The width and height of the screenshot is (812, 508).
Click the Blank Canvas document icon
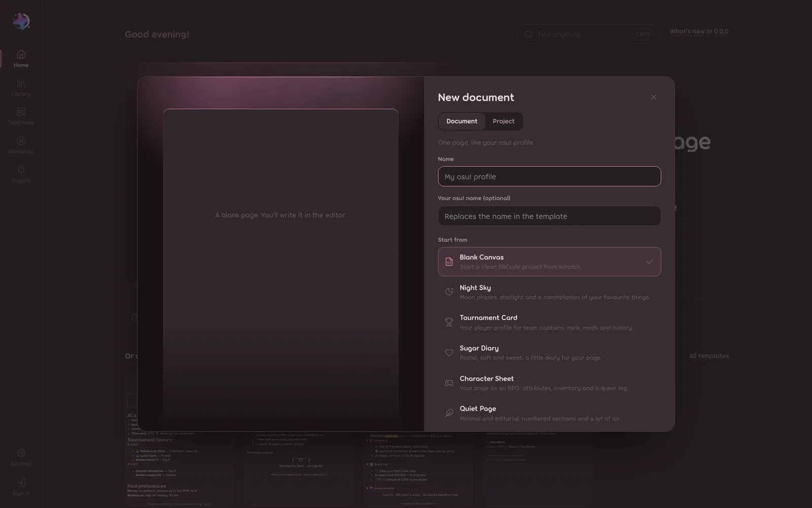click(449, 262)
